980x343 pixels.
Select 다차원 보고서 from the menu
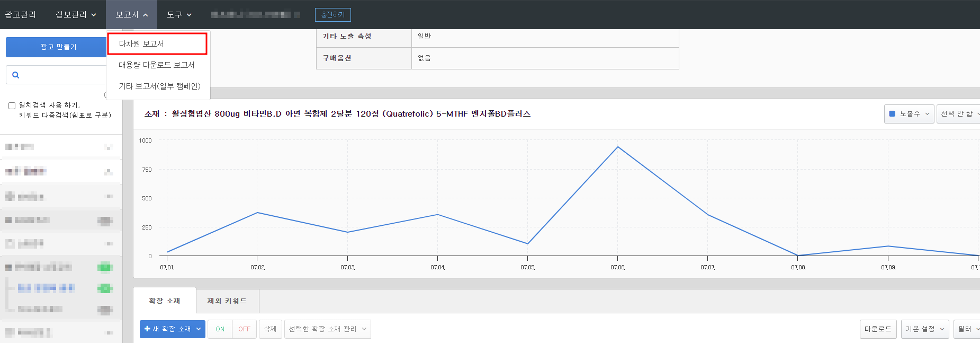[157, 43]
